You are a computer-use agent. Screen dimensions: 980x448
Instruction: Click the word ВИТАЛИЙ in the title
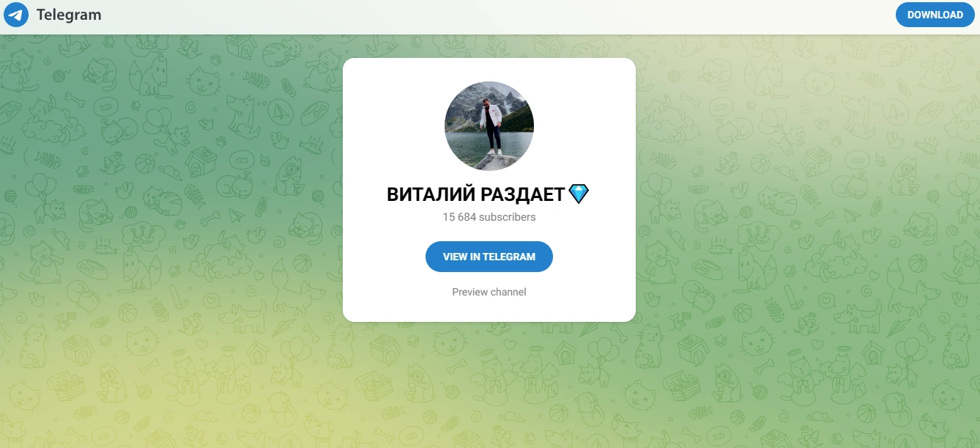pyautogui.click(x=431, y=194)
